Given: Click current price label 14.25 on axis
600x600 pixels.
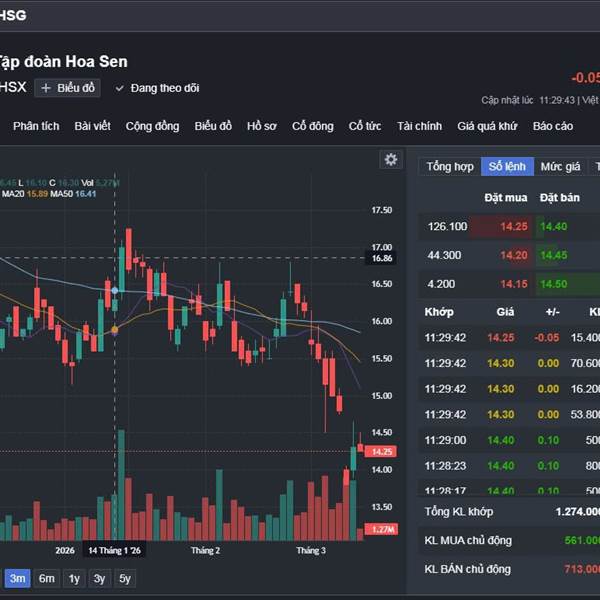Looking at the screenshot, I should (x=381, y=452).
